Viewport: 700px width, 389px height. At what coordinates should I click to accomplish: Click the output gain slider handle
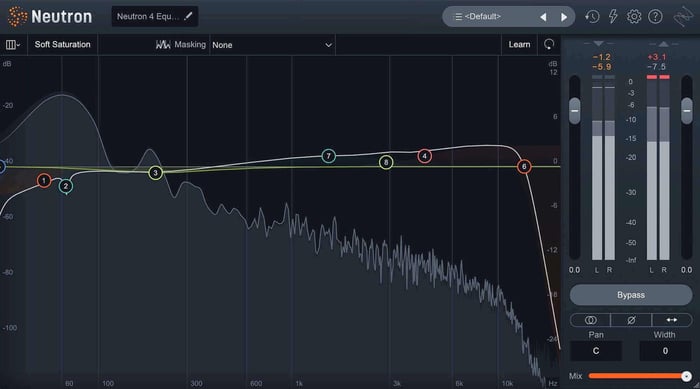(687, 110)
